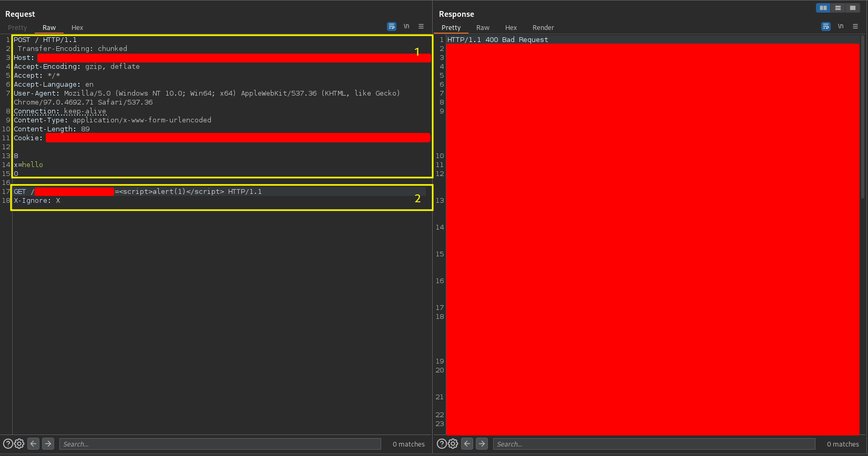Screen dimensions: 868x456
Task: Open Request search help icon
Action: [8, 444]
